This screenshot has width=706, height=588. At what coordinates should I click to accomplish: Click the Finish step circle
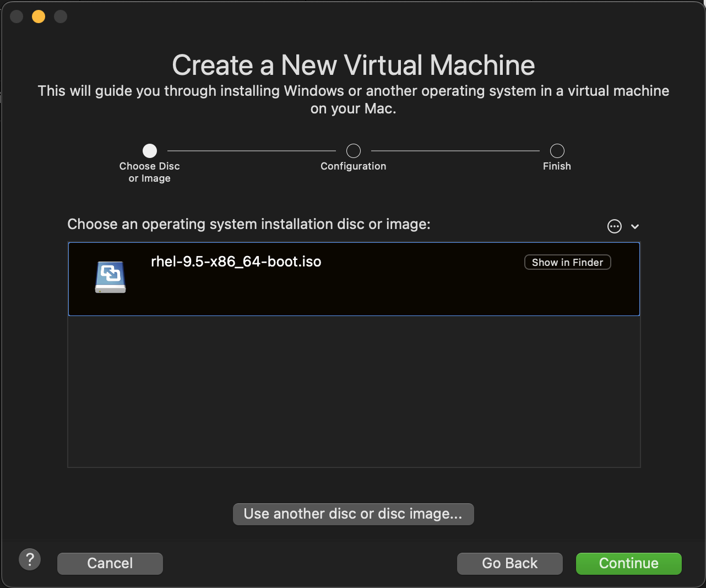(x=557, y=151)
